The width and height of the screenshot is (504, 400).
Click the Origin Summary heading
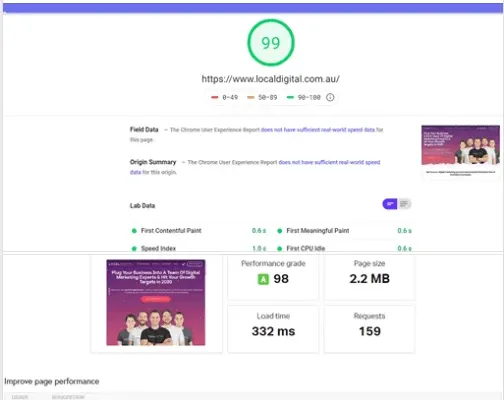pos(153,162)
